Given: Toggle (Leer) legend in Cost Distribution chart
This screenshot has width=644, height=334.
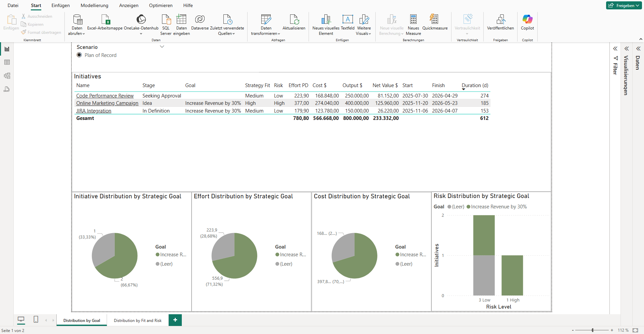Looking at the screenshot, I should pyautogui.click(x=404, y=264).
